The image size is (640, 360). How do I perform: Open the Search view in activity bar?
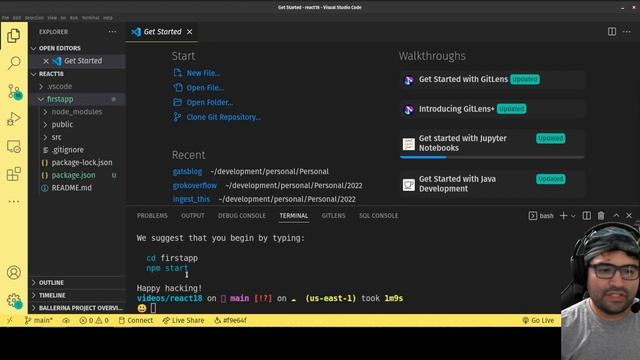pyautogui.click(x=14, y=63)
